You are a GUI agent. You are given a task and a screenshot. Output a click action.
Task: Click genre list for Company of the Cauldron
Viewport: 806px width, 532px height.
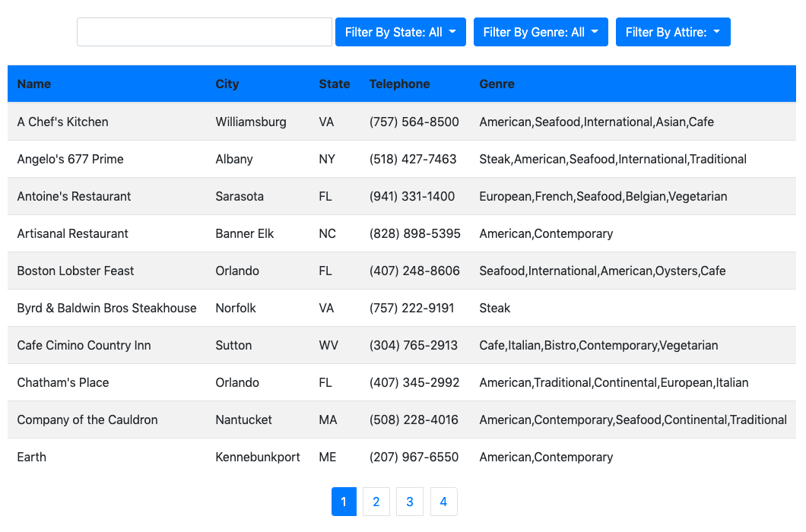point(633,420)
